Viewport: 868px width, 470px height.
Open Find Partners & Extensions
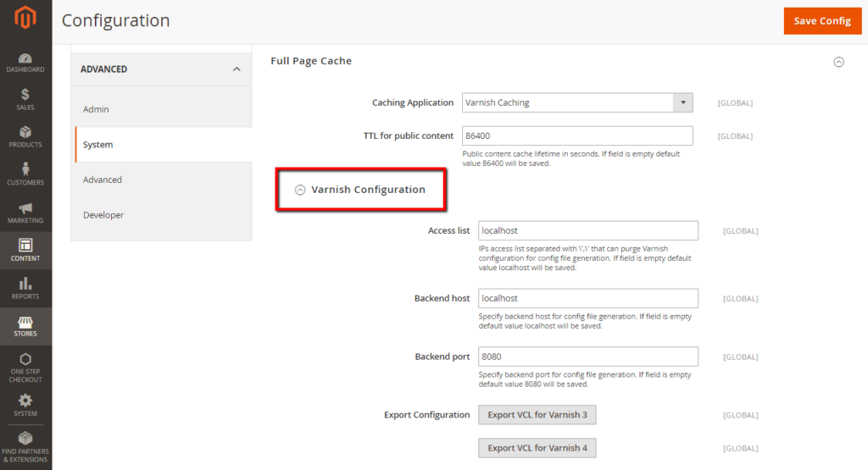pyautogui.click(x=25, y=447)
